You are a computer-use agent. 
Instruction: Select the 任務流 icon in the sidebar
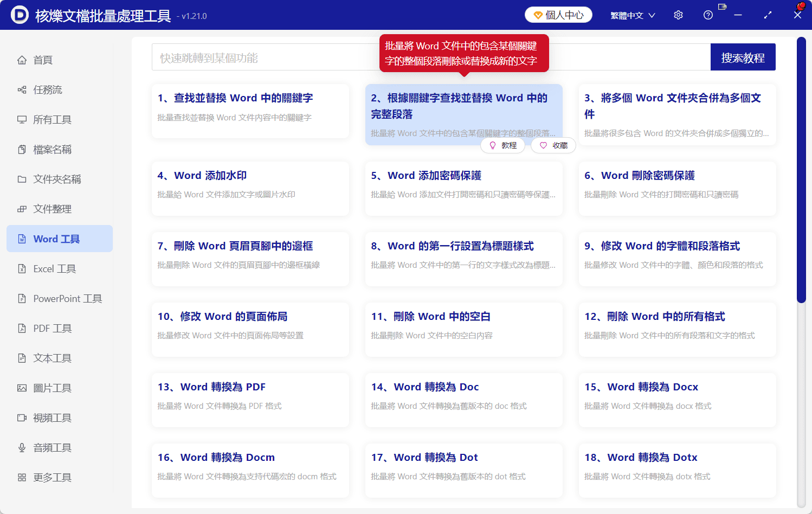point(22,89)
